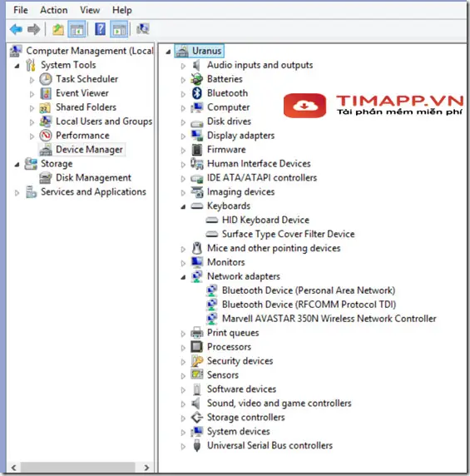
Task: Toggle Show/Hide Console Tree toolbar button
Action: coord(77,29)
